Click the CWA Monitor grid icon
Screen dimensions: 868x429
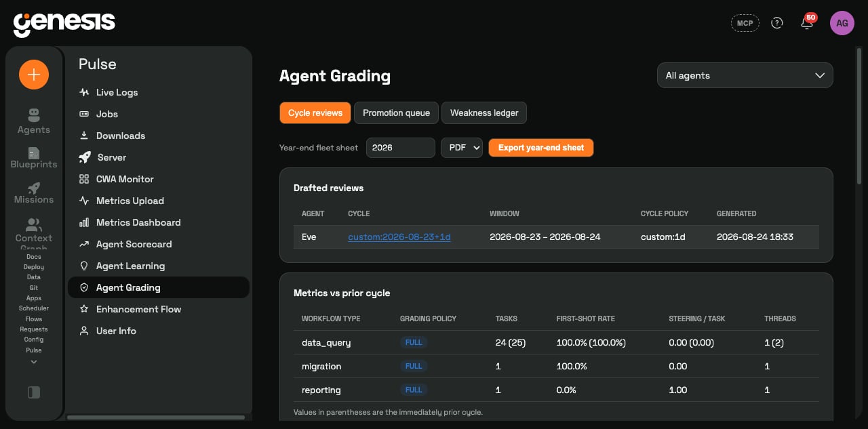(x=84, y=179)
